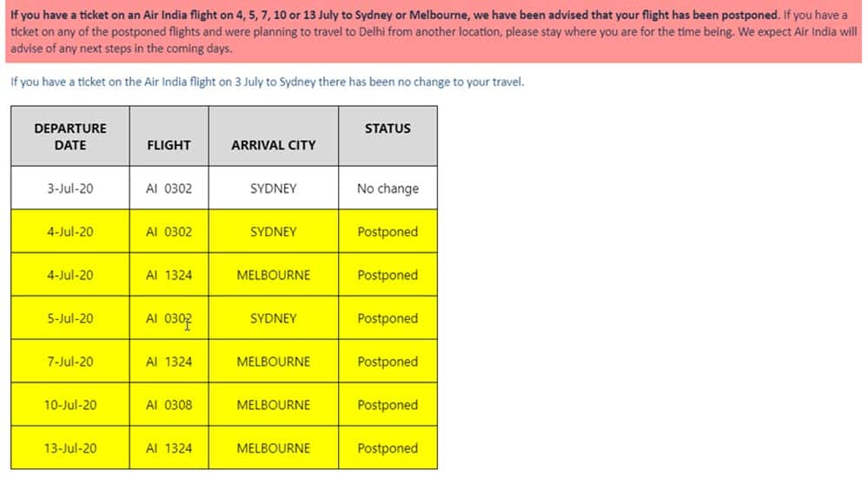Image resolution: width=868 pixels, height=477 pixels.
Task: Select the FLIGHT column header
Action: [169, 145]
